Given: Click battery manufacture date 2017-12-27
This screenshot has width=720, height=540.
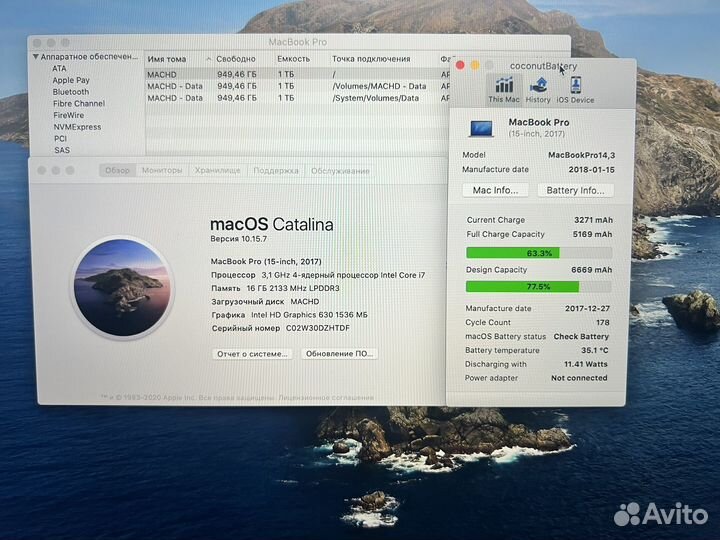Looking at the screenshot, I should click(x=587, y=309).
